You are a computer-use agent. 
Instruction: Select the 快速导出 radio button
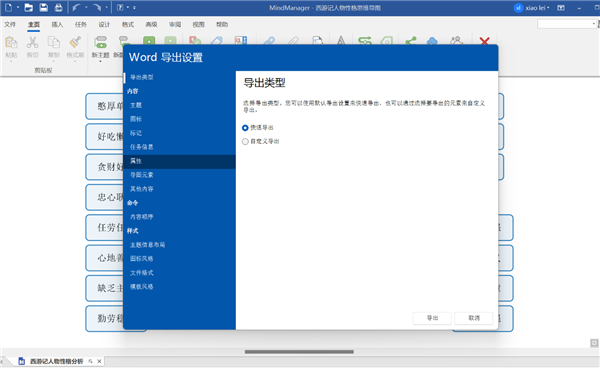tap(245, 128)
